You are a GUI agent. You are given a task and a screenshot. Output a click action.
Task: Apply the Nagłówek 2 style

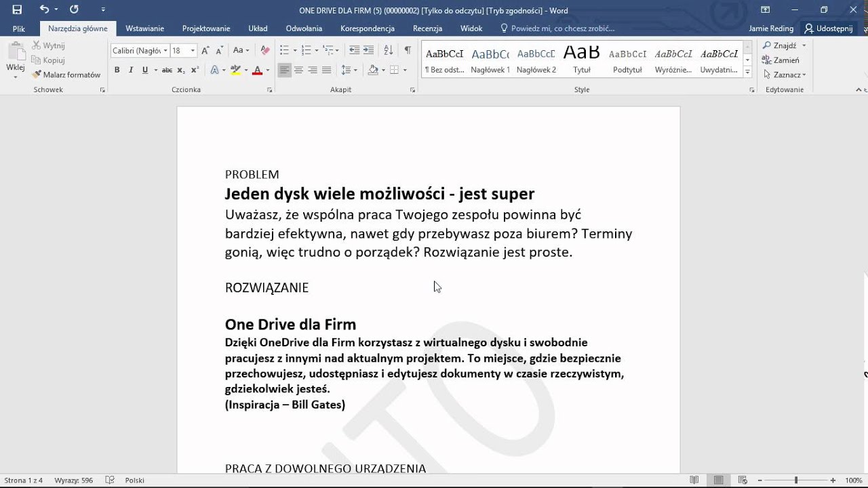(x=536, y=60)
